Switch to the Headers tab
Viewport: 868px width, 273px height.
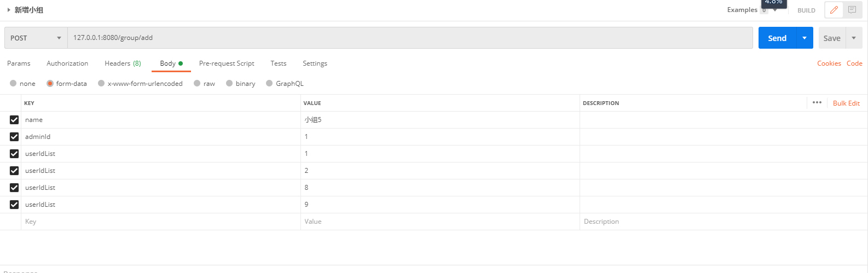[x=122, y=63]
